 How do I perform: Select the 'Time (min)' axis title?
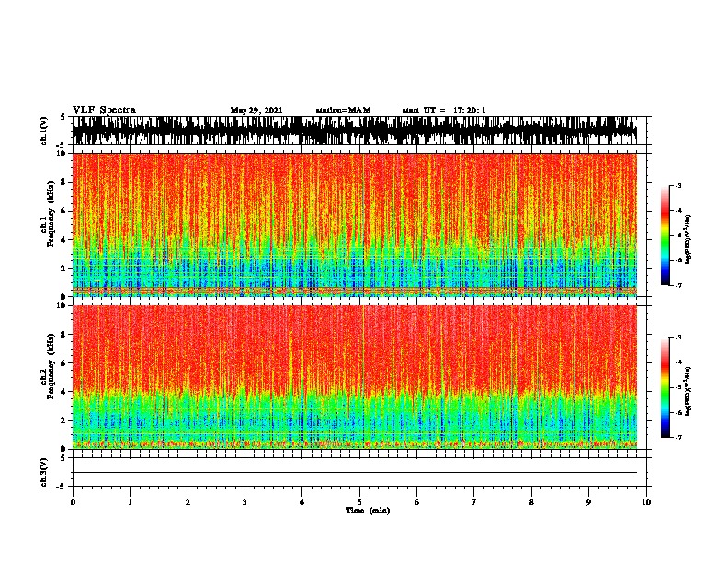coord(368,511)
